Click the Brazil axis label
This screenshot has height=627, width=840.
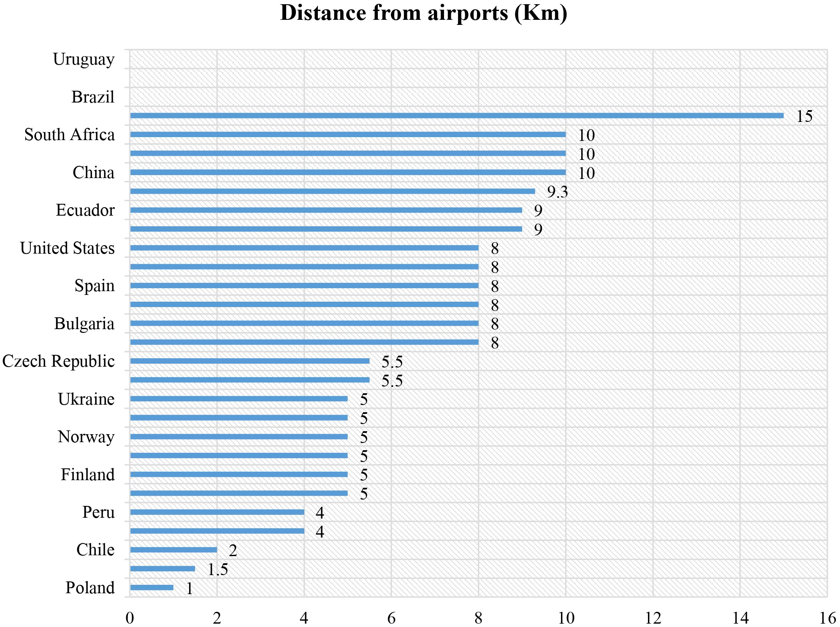[93, 97]
